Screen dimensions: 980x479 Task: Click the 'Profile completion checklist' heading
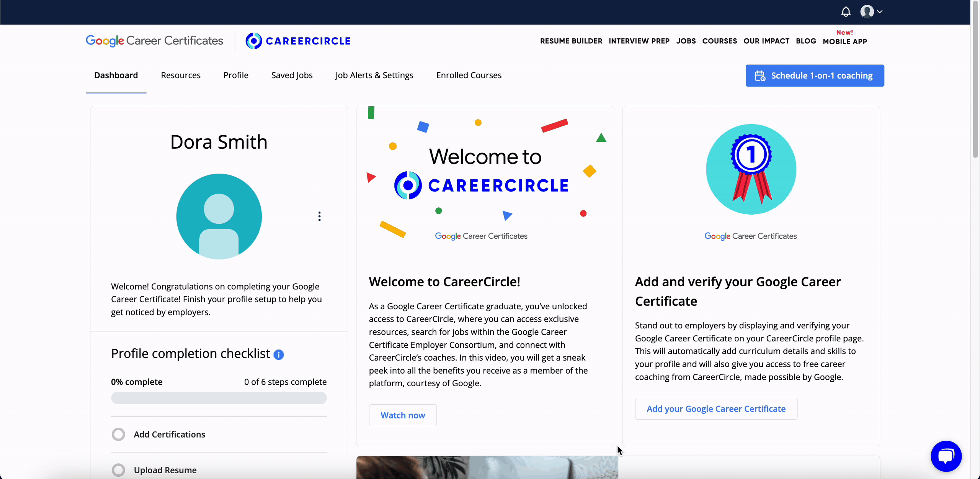pyautogui.click(x=191, y=354)
